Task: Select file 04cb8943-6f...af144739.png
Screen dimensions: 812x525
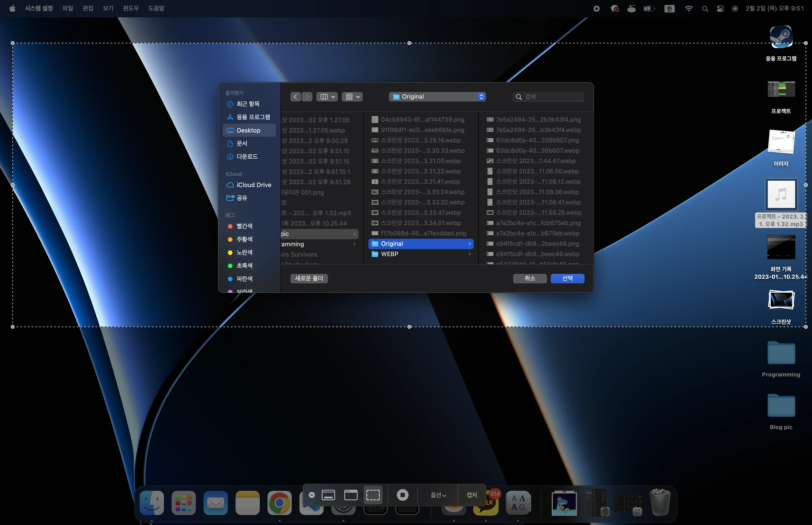Action: point(421,120)
